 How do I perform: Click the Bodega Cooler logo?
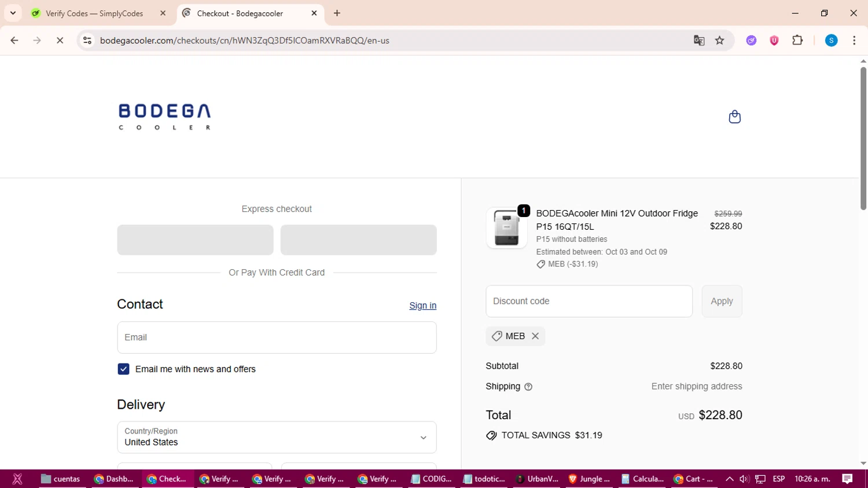tap(165, 117)
